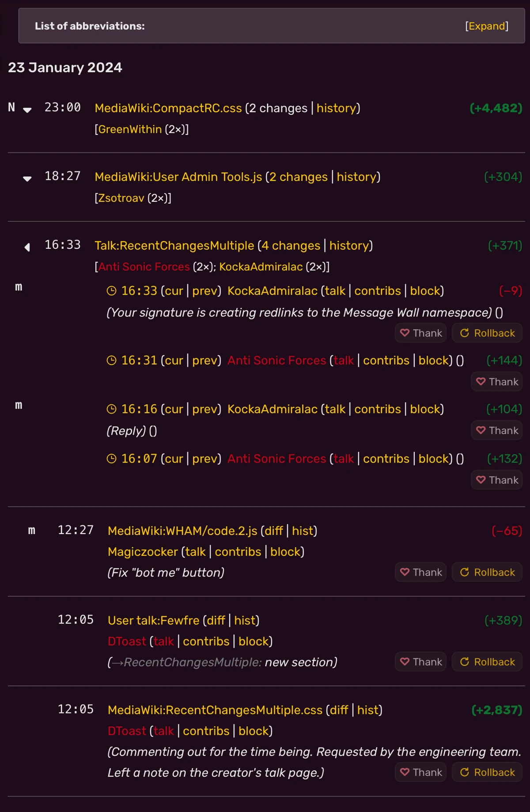530x812 pixels.
Task: Expand the list of abbreviations
Action: pos(487,26)
